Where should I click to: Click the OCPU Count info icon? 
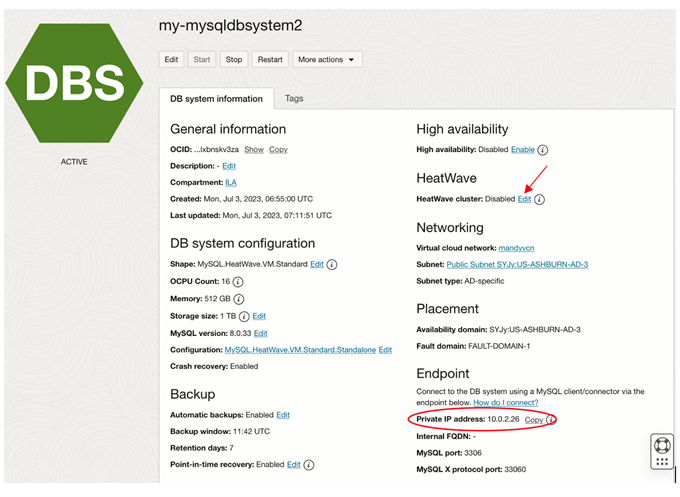238,282
